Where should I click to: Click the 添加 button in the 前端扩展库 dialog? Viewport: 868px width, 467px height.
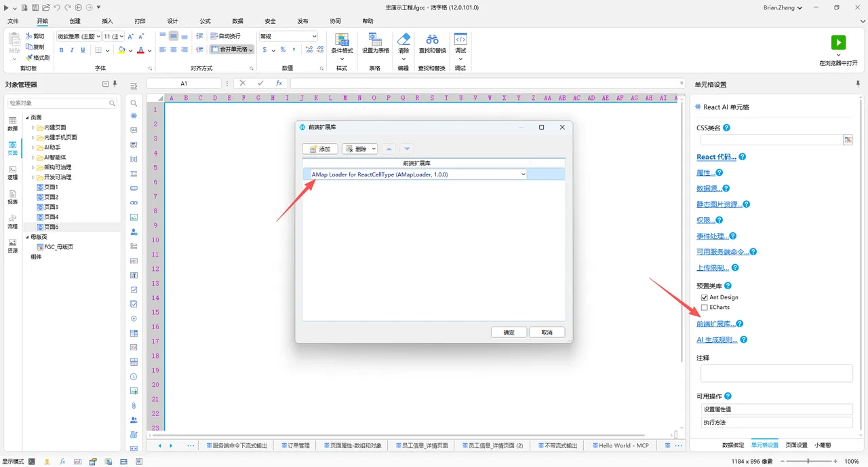pos(320,149)
